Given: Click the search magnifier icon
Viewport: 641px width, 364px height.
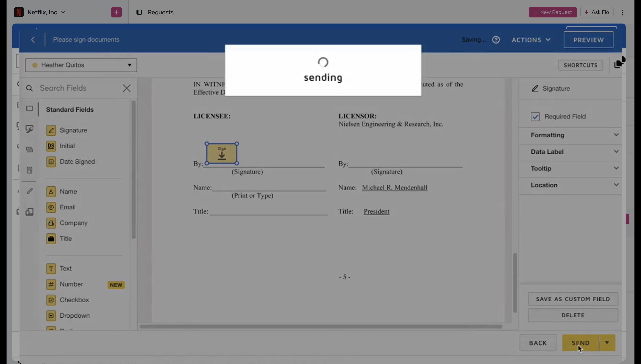Looking at the screenshot, I should pyautogui.click(x=29, y=88).
